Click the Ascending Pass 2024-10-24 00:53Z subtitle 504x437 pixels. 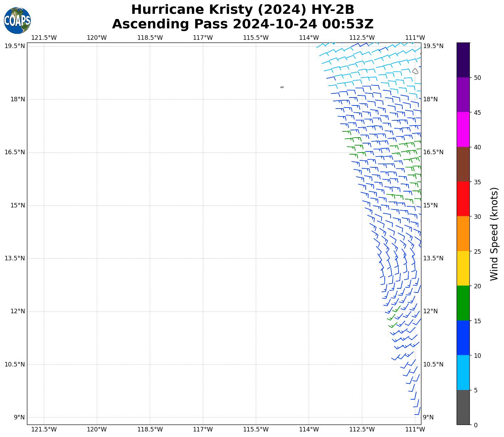[243, 24]
